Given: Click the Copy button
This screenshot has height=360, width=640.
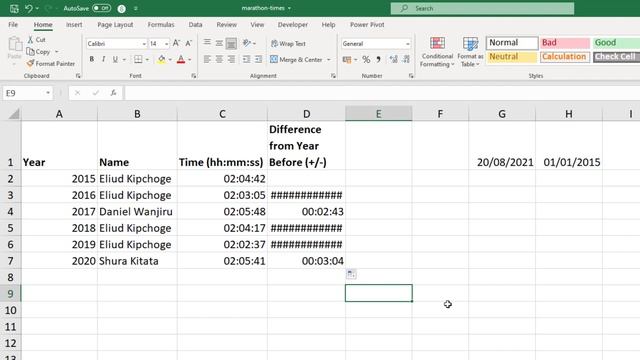Looking at the screenshot, I should (x=38, y=52).
